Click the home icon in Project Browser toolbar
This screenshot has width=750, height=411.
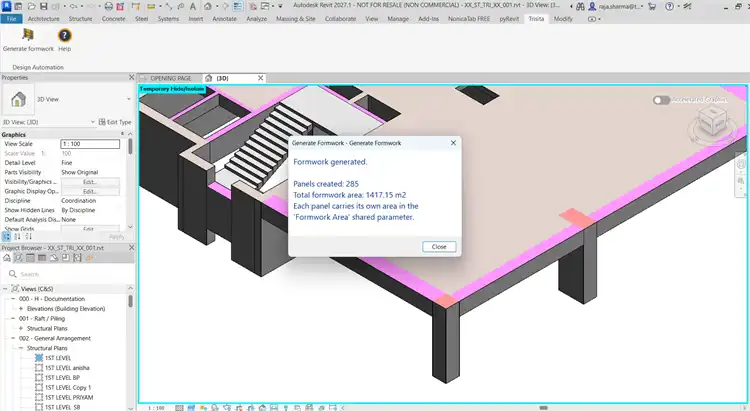tap(7, 258)
